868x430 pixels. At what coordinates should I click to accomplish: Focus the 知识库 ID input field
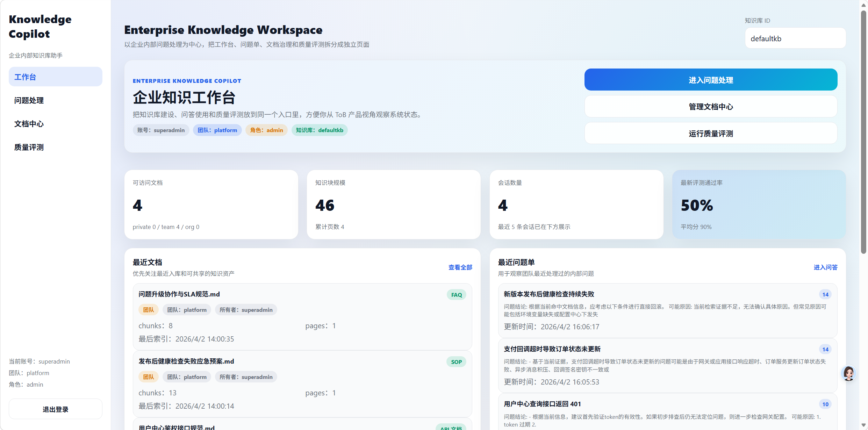pos(795,38)
